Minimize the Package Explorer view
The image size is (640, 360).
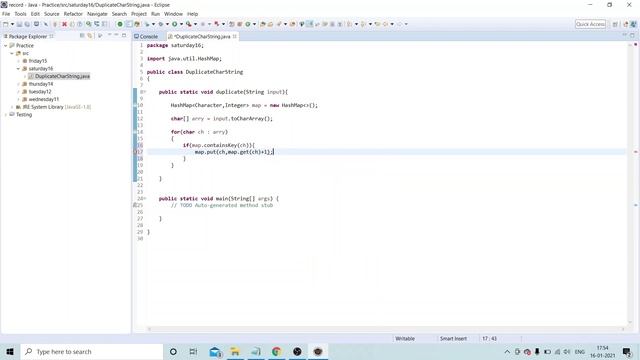tap(116, 36)
